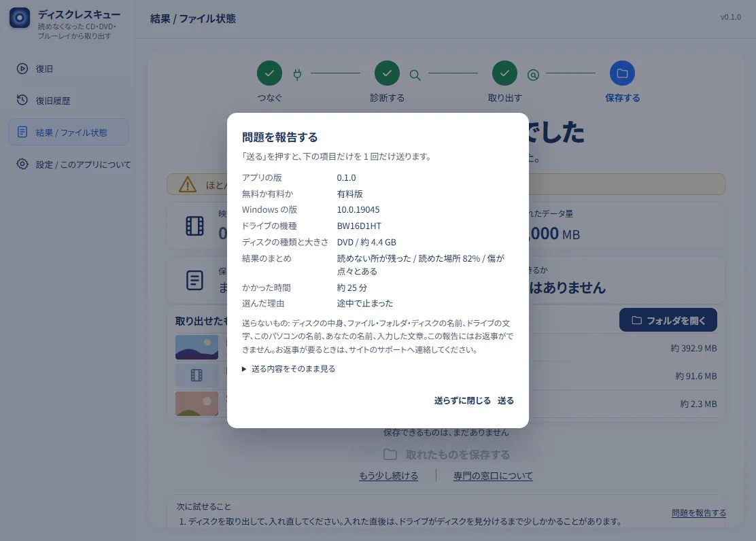Click the フォルダを開く button

[x=668, y=320]
